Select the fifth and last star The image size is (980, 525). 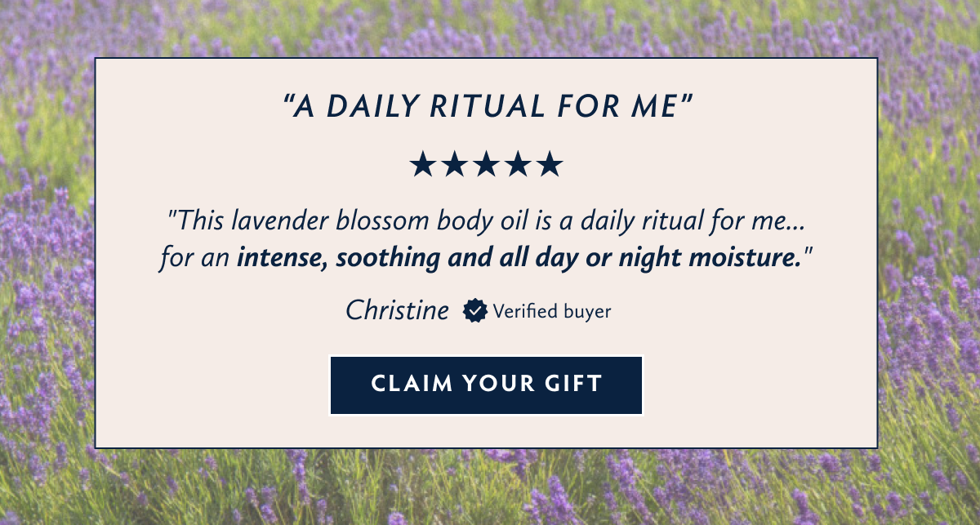[x=549, y=164]
